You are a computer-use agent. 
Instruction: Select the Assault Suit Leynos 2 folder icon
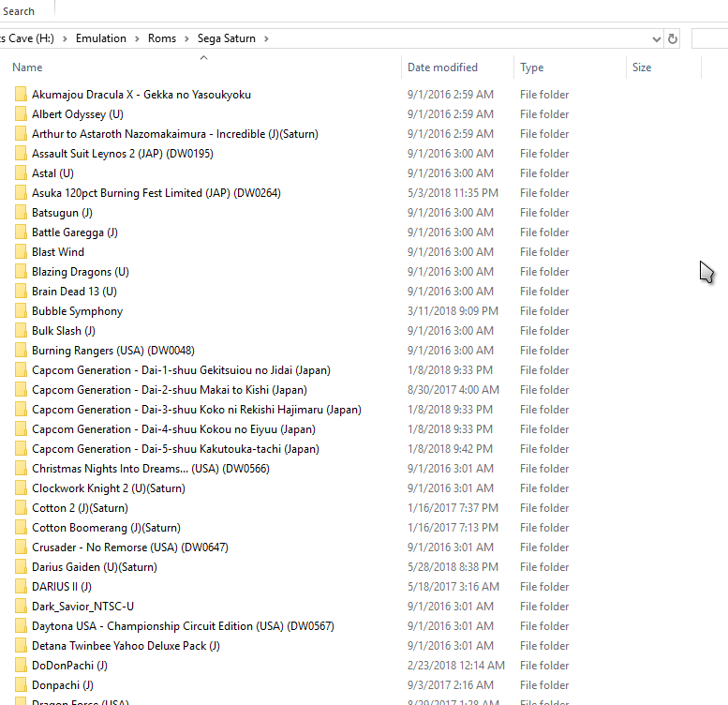[x=21, y=153]
